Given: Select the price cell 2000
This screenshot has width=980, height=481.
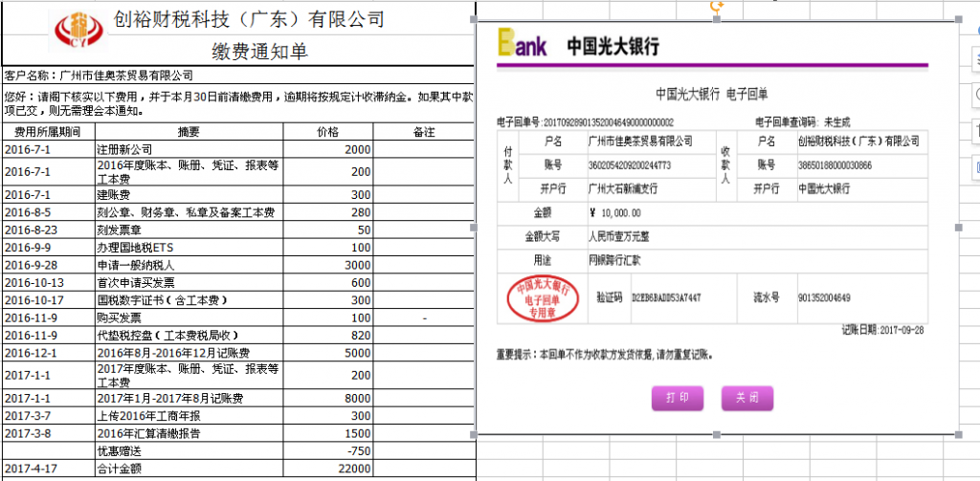Looking at the screenshot, I should pyautogui.click(x=328, y=149).
